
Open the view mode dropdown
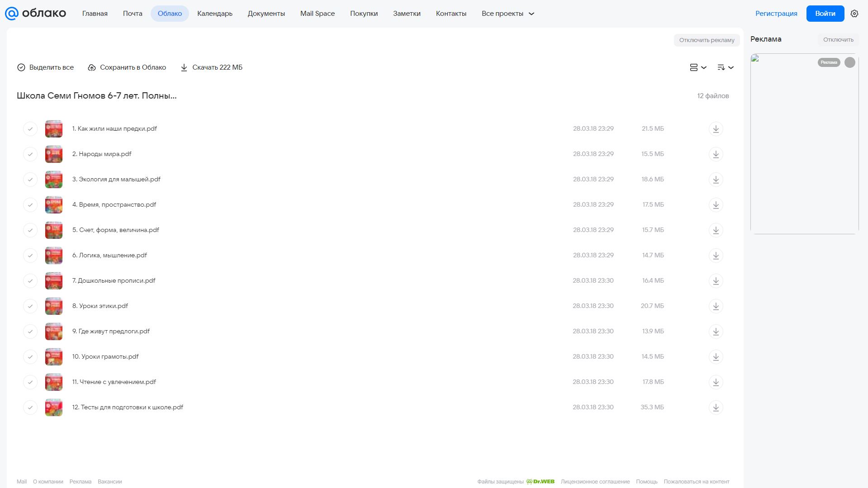pyautogui.click(x=698, y=67)
